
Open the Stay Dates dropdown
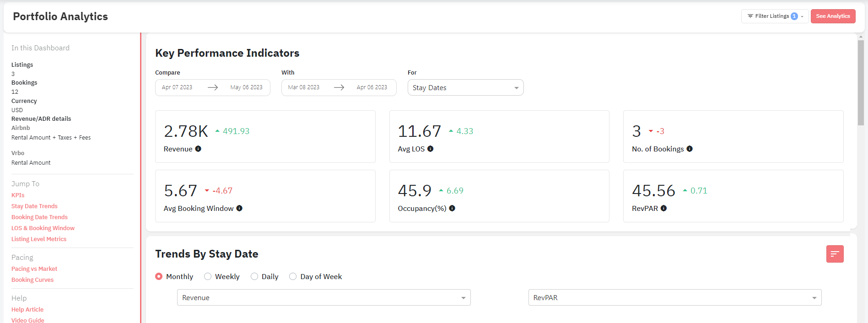tap(465, 87)
